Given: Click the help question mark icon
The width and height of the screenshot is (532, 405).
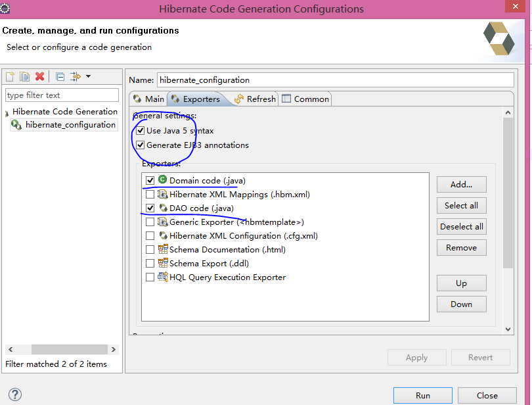Looking at the screenshot, I should (x=15, y=394).
